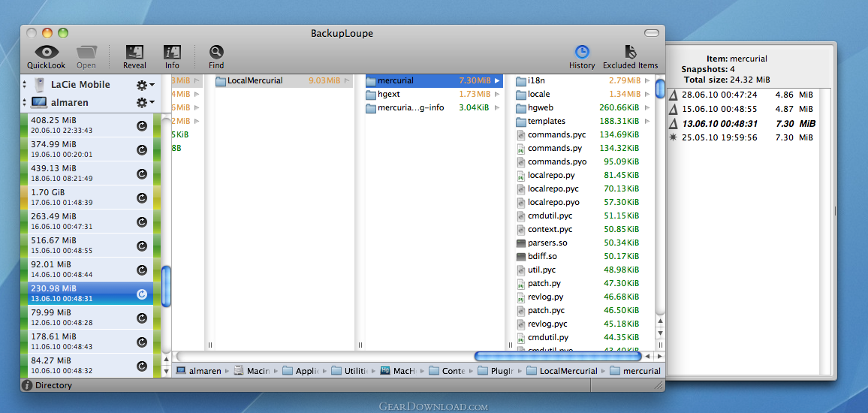This screenshot has width=868, height=413.
Task: Click refresh icon for 439.13 MiB snapshot
Action: pyautogui.click(x=142, y=173)
